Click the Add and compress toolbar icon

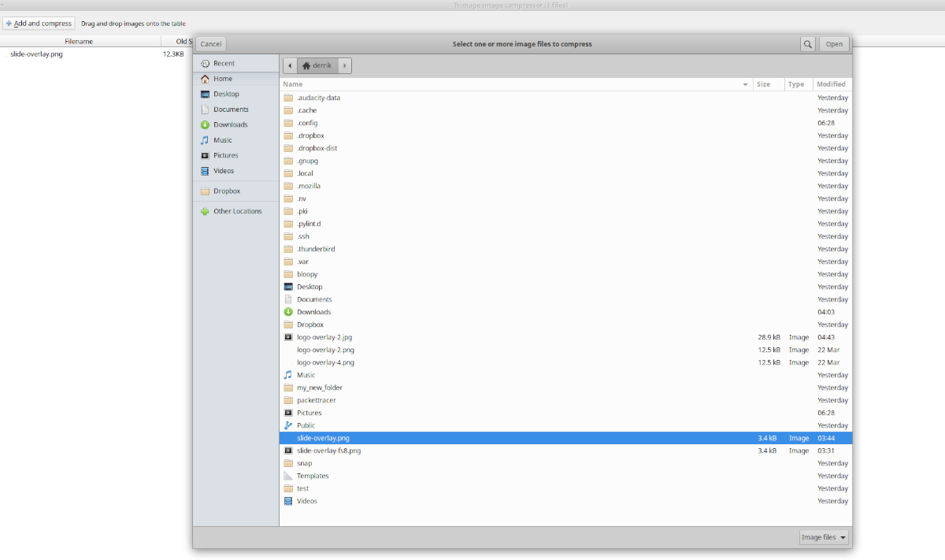click(x=12, y=23)
